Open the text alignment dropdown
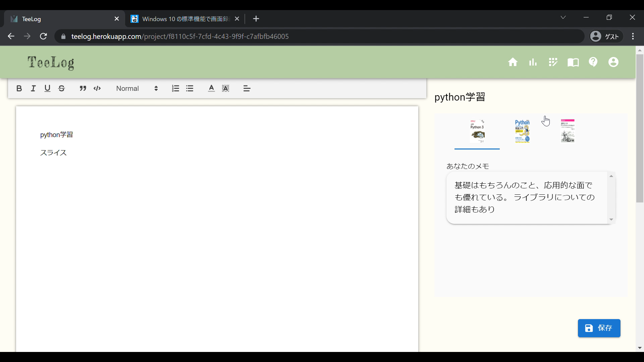This screenshot has height=362, width=644. coord(247,88)
